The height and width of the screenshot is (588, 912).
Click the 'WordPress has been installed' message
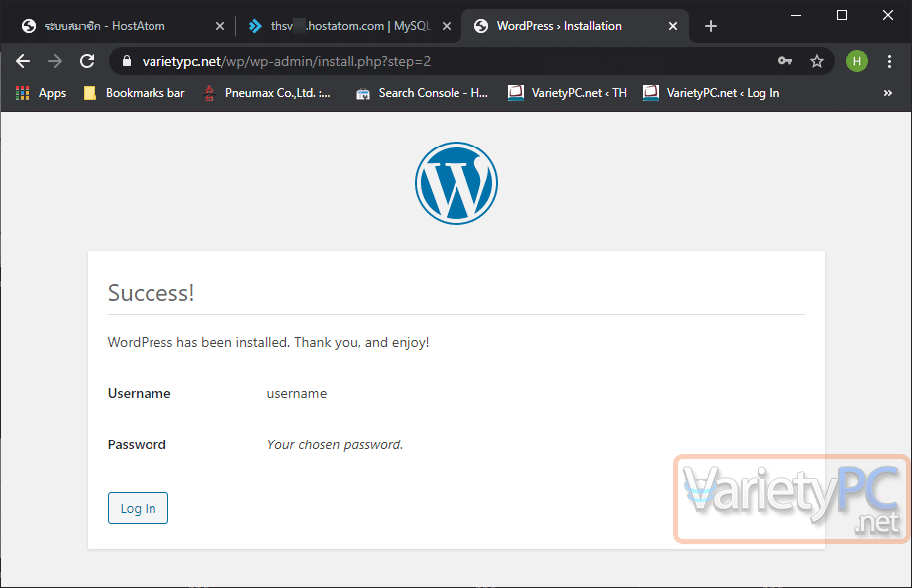[x=268, y=342]
